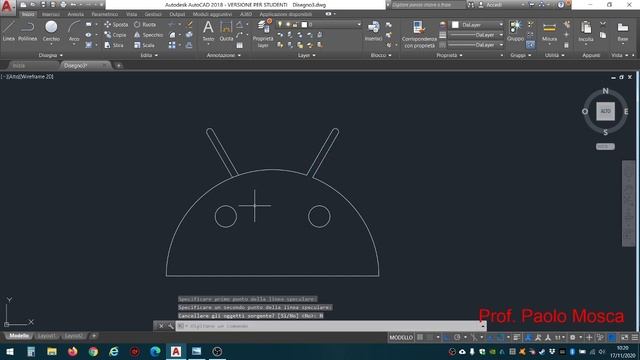Activate the Specchio mirror command
640x360 pixels.
point(149,35)
